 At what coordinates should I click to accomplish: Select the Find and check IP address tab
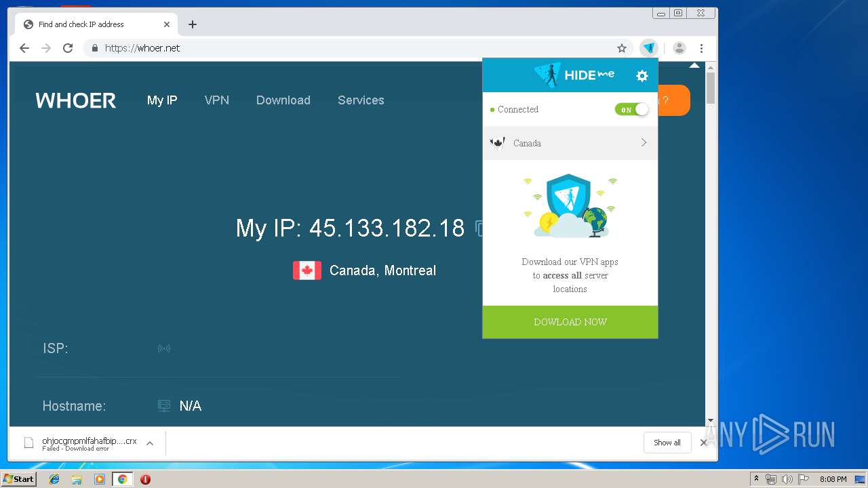(x=96, y=24)
